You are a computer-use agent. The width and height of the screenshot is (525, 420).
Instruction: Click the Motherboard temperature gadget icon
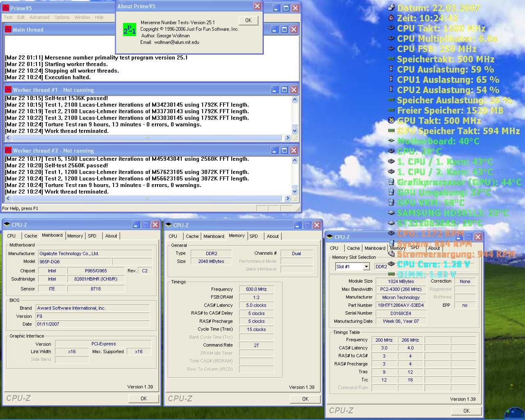(391, 141)
